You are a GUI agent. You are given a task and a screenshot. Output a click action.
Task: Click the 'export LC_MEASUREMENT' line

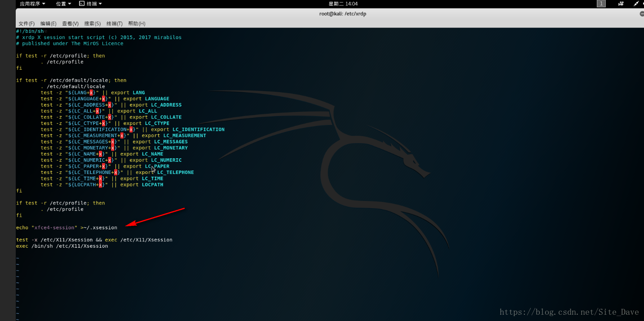click(x=123, y=135)
